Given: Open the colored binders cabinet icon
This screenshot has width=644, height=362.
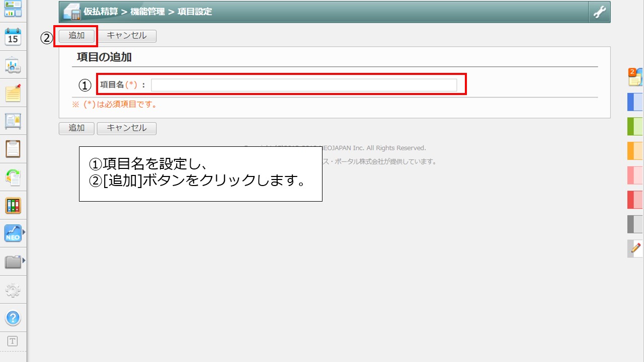Looking at the screenshot, I should pos(13,206).
